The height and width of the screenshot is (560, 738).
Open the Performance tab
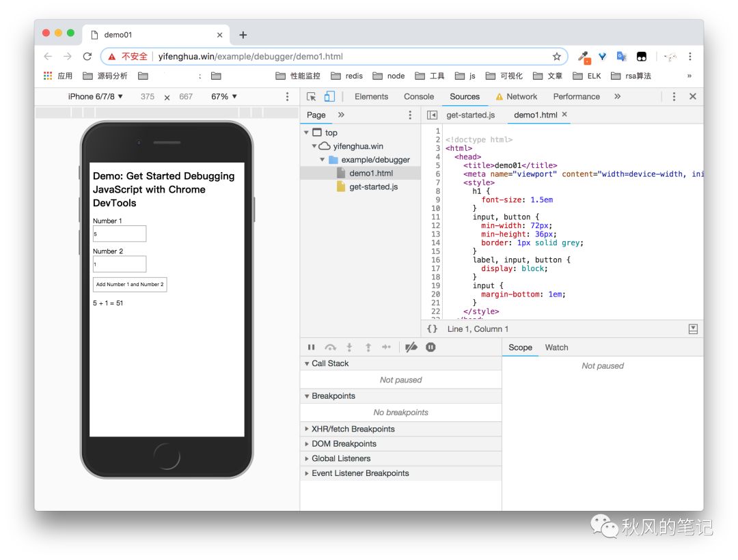(x=577, y=96)
